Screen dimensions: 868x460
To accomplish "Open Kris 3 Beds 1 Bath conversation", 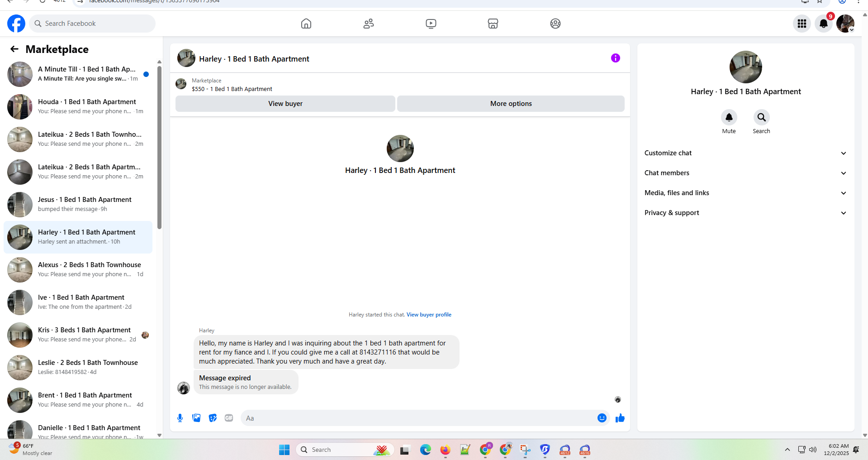I will pyautogui.click(x=78, y=335).
